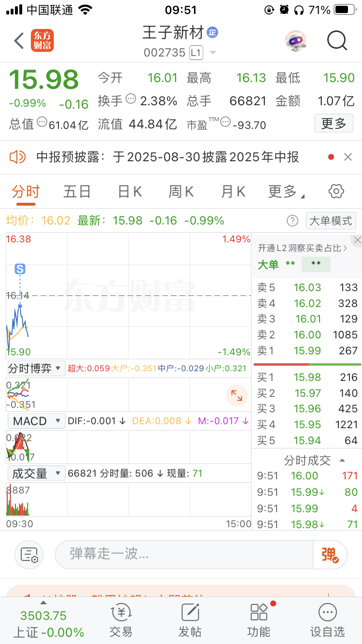Tap the back arrow icon

pos(19,41)
